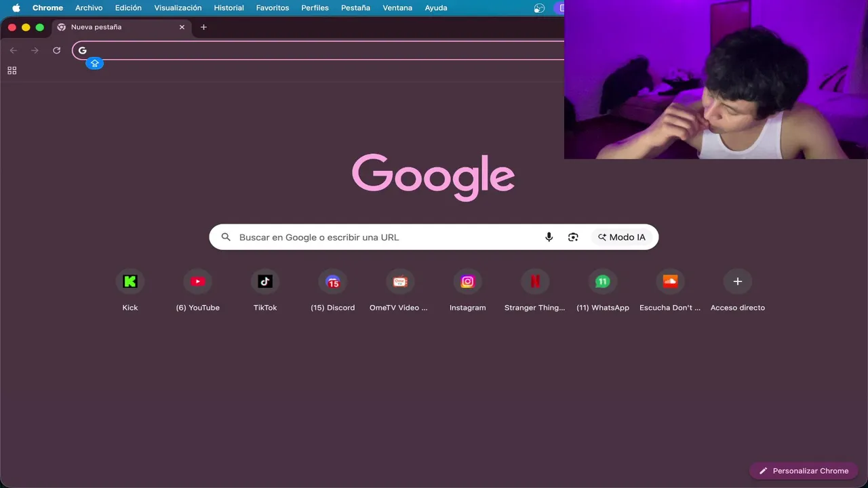Open the Ayuda menu
The height and width of the screenshot is (488, 868).
[x=436, y=8]
